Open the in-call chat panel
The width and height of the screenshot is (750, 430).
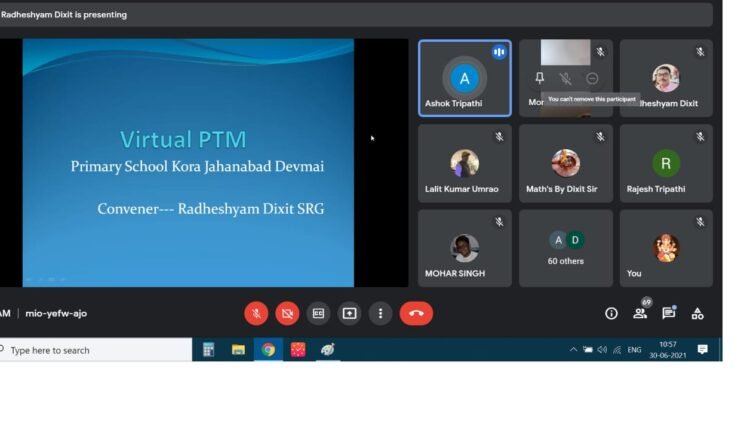coord(669,313)
